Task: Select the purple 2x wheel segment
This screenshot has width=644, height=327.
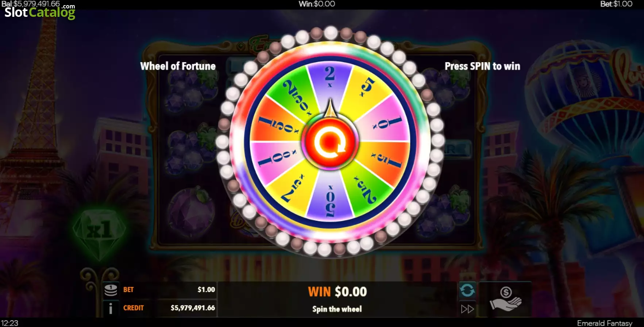Action: [x=329, y=82]
